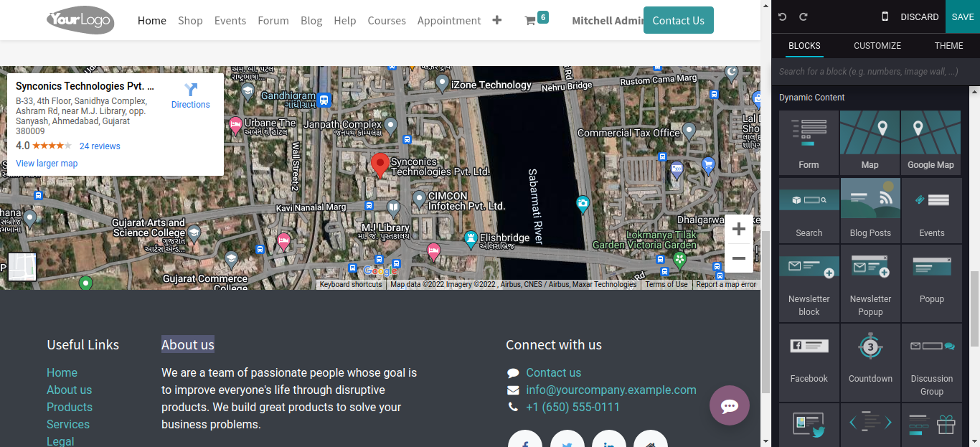Screen dimensions: 980x447
Task: Click the YourLogo site logo
Action: [80, 19]
